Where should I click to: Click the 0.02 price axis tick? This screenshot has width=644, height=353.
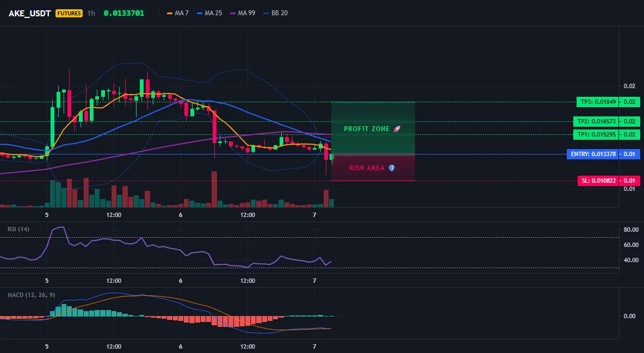[629, 86]
